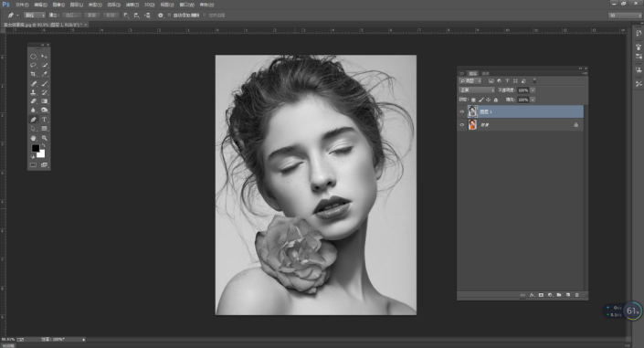Click the background layer thumbnail
This screenshot has width=644, height=348.
pos(472,124)
